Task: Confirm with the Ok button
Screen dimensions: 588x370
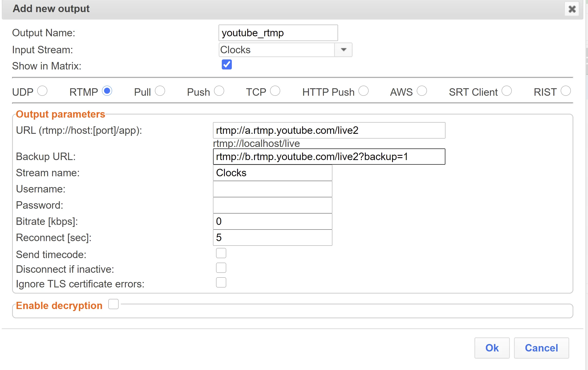Action: pos(492,348)
